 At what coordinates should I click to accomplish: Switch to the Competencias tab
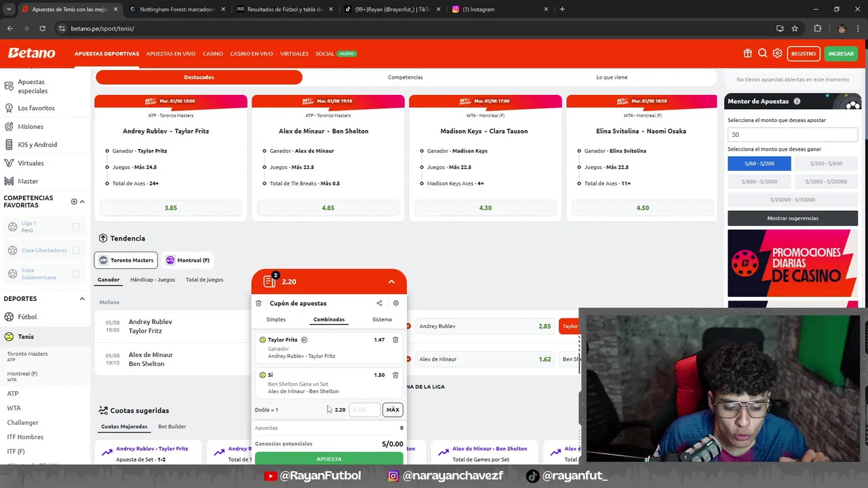coord(406,77)
